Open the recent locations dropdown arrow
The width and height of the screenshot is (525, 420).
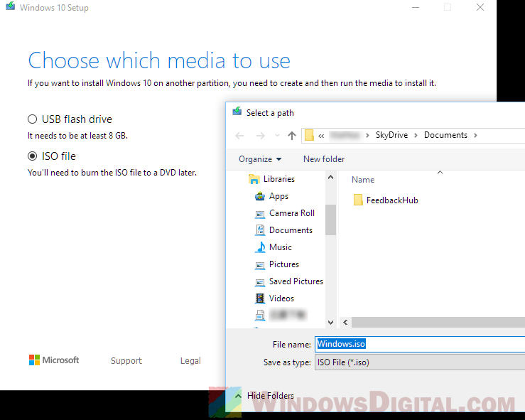(x=277, y=135)
